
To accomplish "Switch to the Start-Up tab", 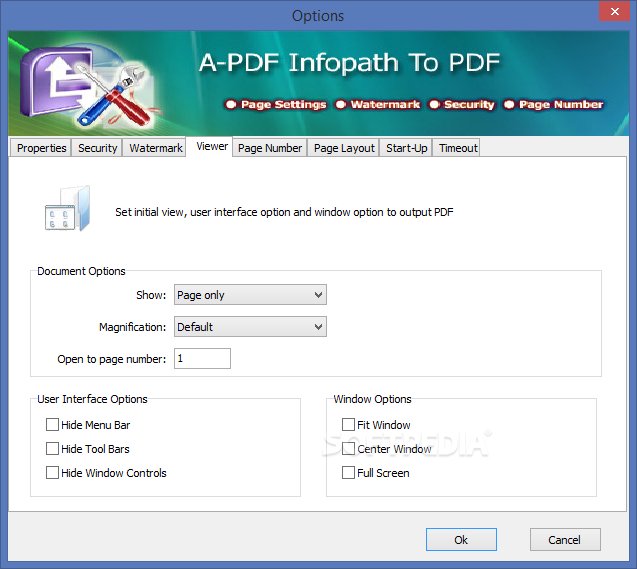I will [406, 148].
